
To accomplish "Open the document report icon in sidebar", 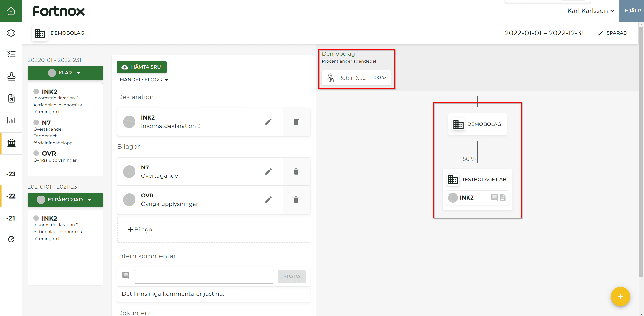I will [11, 98].
